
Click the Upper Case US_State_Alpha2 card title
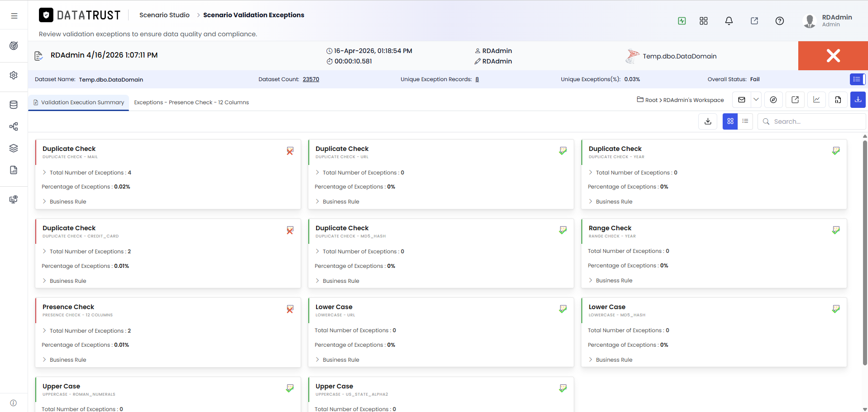pyautogui.click(x=334, y=386)
